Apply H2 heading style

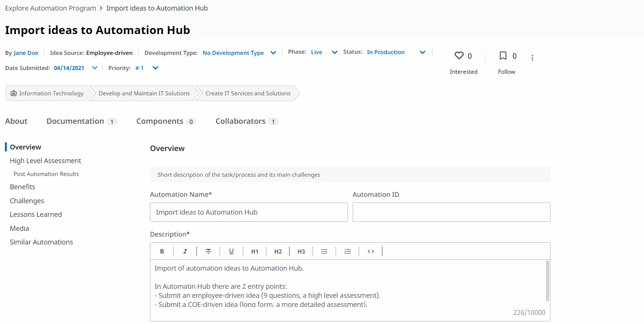click(278, 251)
